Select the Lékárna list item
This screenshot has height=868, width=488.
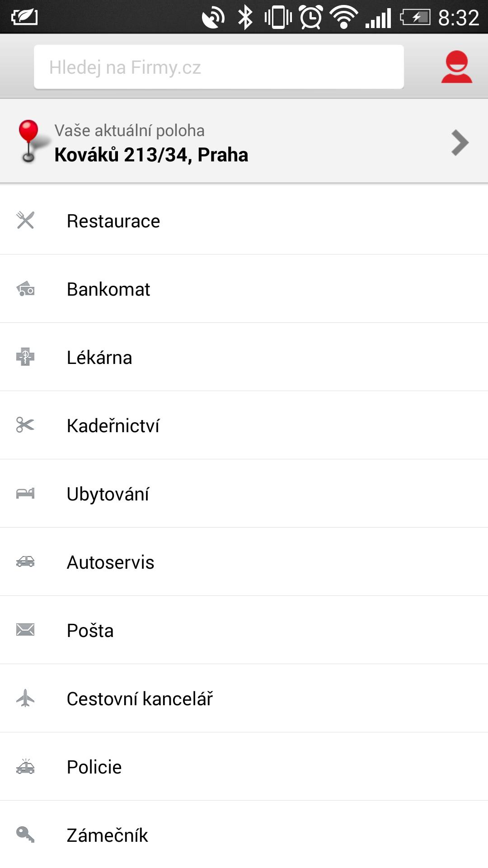point(99,358)
